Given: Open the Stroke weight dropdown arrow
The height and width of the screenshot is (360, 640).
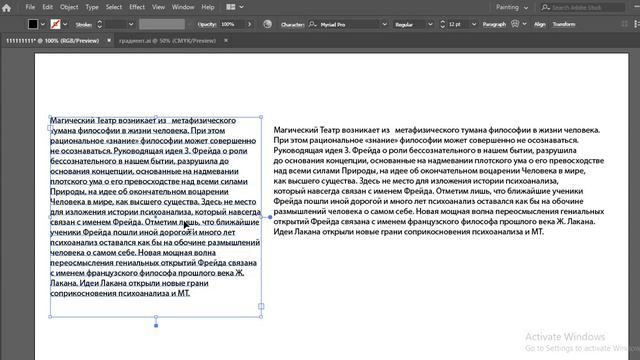Looking at the screenshot, I should pos(131,24).
